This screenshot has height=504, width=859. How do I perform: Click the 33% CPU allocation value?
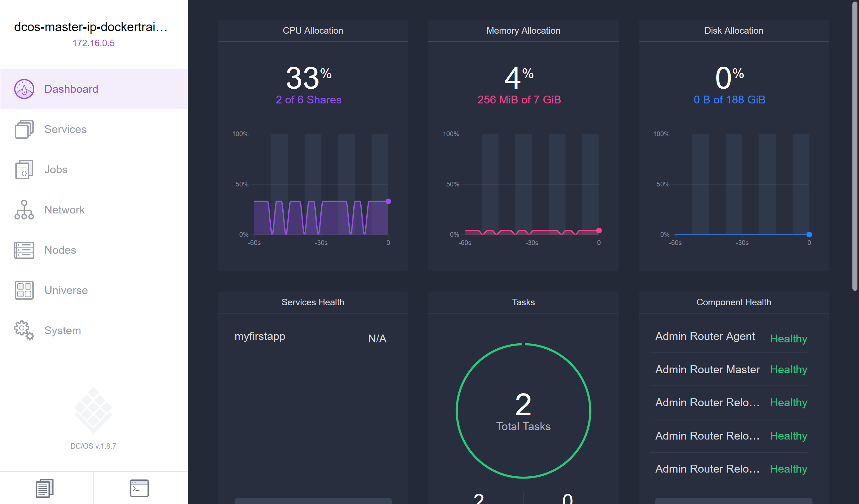coord(308,78)
